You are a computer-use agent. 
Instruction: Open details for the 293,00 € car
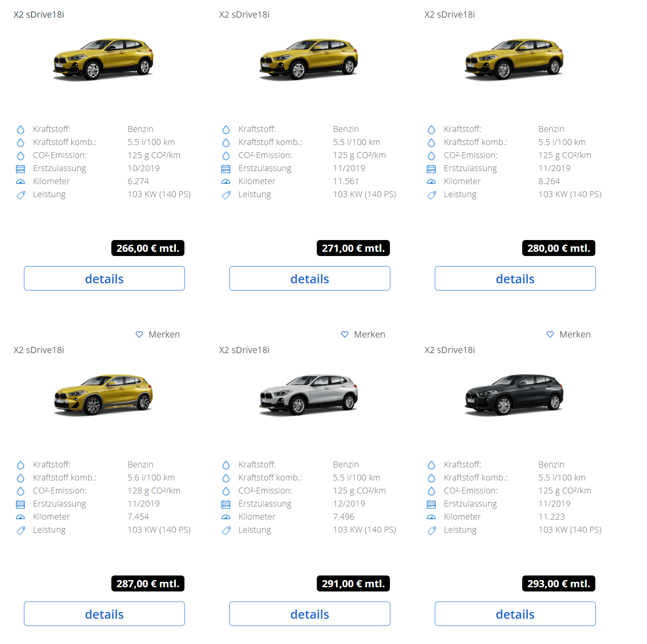[x=515, y=614]
